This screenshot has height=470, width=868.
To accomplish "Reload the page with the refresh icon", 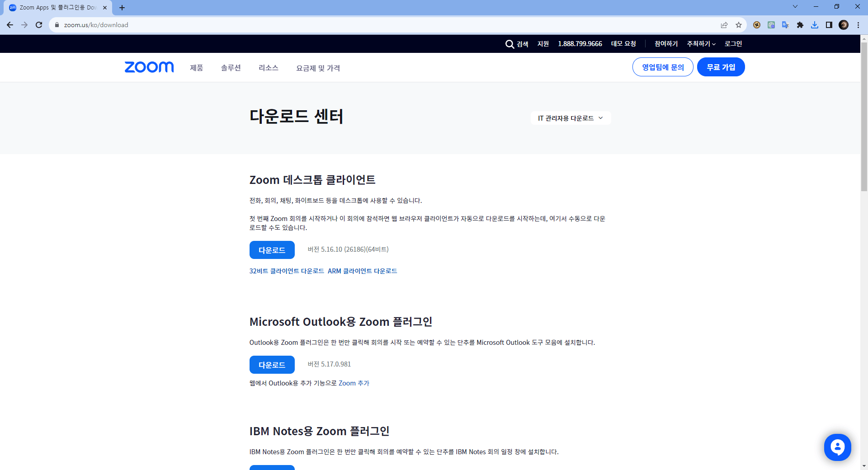I will [39, 25].
